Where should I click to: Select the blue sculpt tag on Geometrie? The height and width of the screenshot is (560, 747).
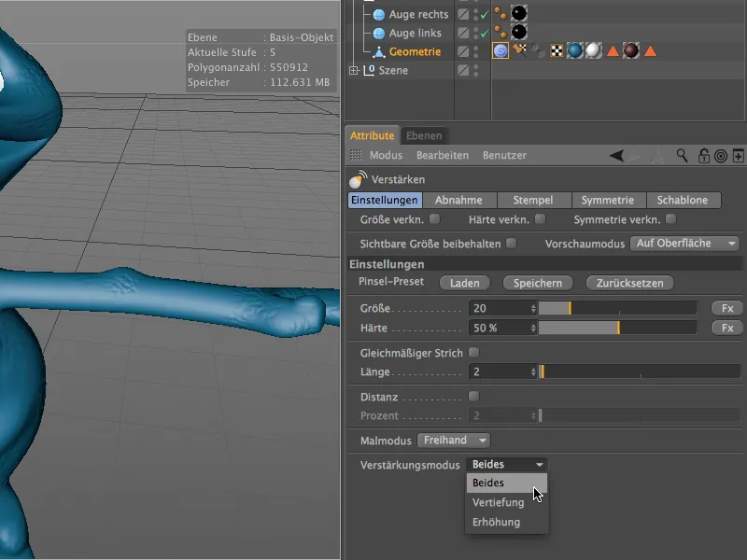pyautogui.click(x=500, y=50)
